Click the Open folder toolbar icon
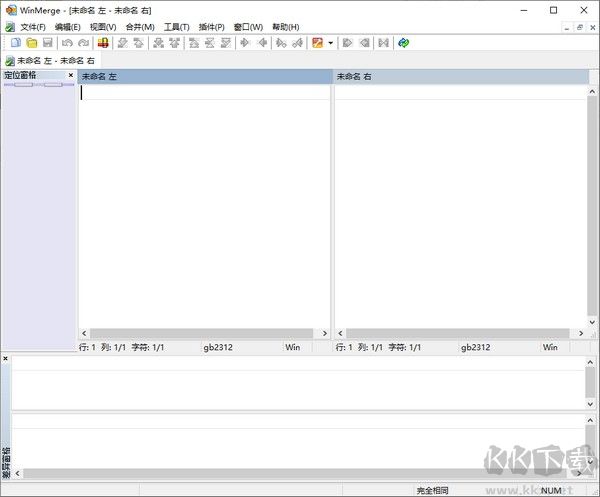The width and height of the screenshot is (600, 497). [32, 43]
